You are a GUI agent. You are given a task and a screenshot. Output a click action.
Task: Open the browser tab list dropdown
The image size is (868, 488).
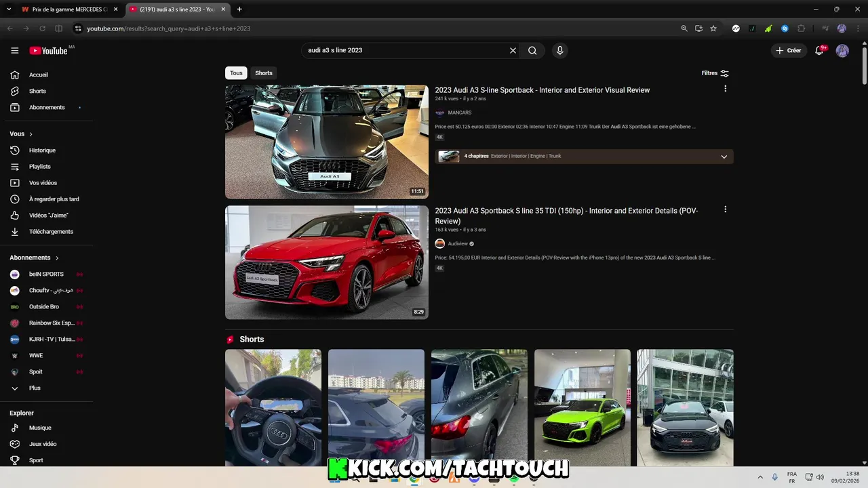pyautogui.click(x=9, y=9)
